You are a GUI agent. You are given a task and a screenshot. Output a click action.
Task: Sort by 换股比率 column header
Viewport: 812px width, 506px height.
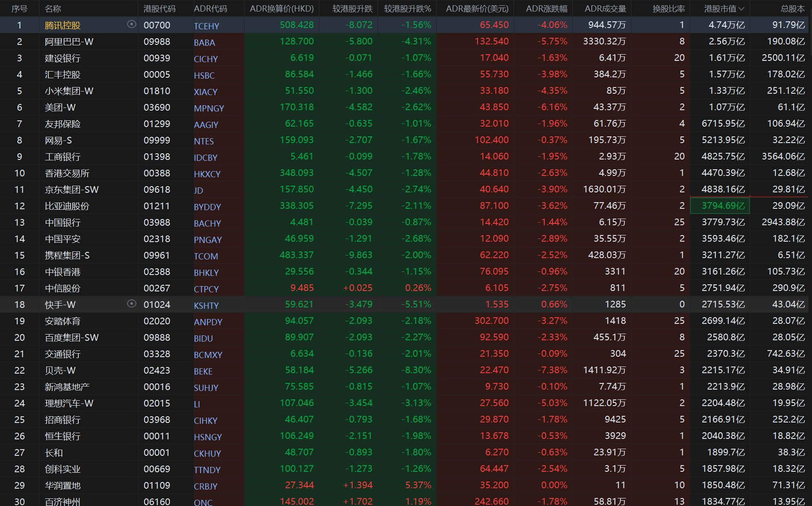pos(668,9)
